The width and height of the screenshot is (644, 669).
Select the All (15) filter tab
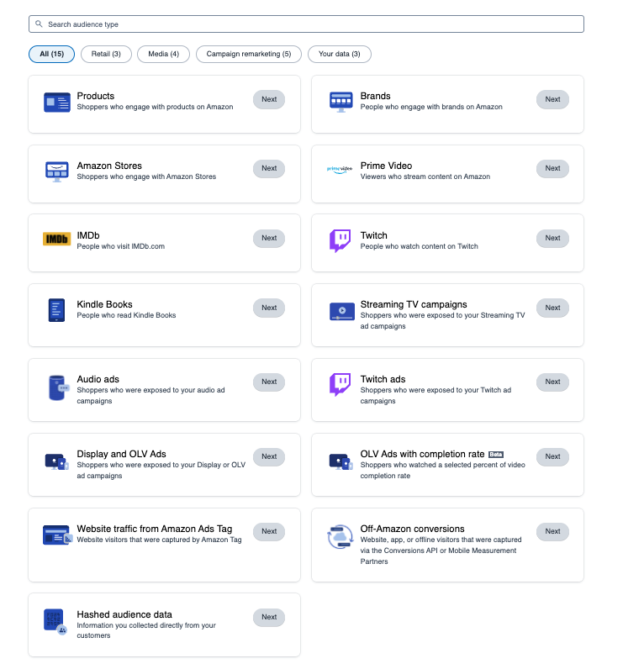click(x=51, y=54)
